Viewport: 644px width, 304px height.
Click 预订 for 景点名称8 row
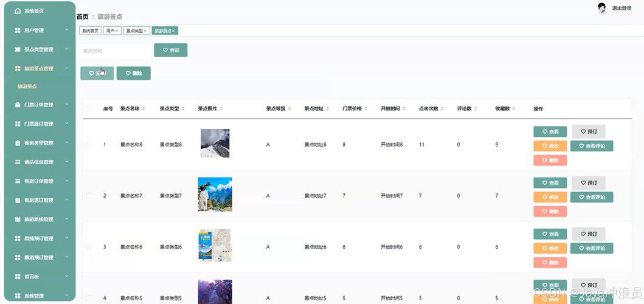point(589,131)
